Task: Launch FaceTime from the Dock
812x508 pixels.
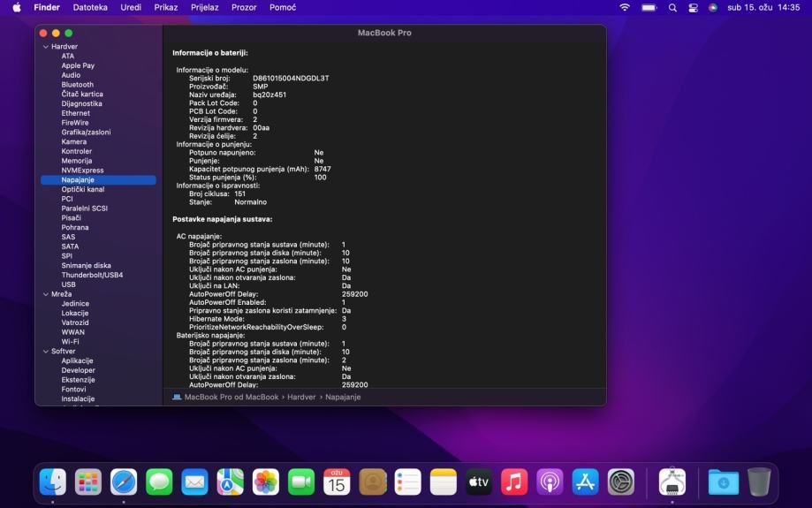Action: 301,481
